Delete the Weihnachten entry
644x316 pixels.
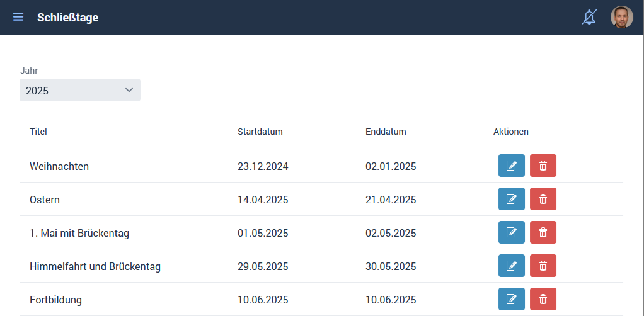543,166
